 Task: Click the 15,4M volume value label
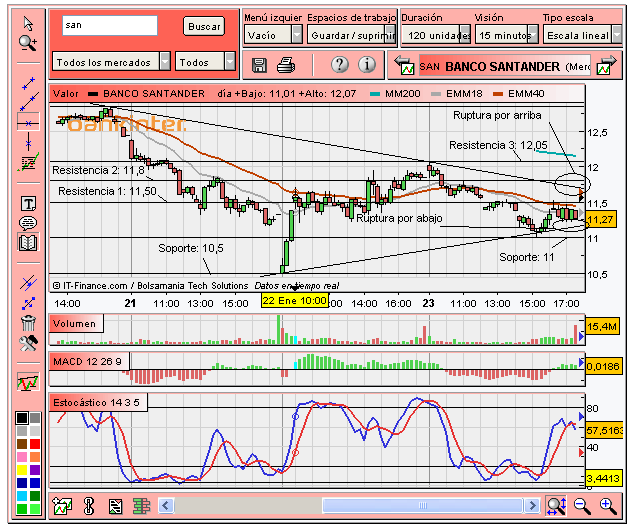click(602, 326)
